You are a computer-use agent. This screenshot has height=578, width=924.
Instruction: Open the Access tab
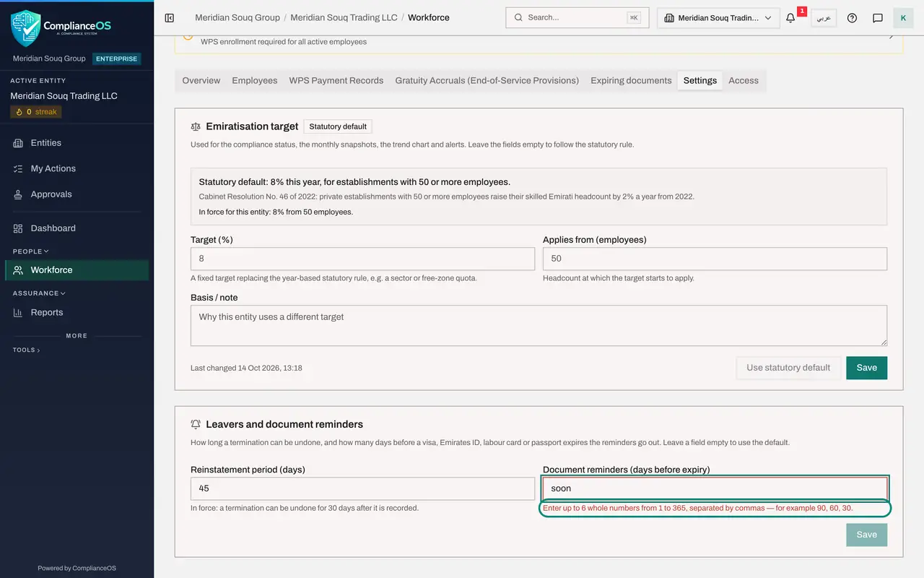click(744, 81)
